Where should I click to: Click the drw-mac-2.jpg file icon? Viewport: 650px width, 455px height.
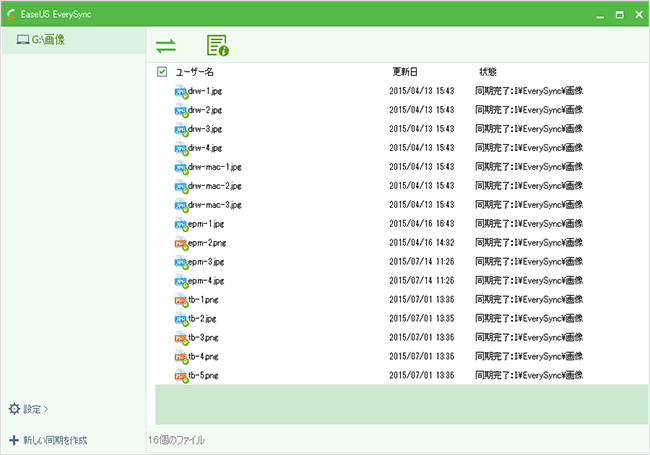click(x=181, y=186)
